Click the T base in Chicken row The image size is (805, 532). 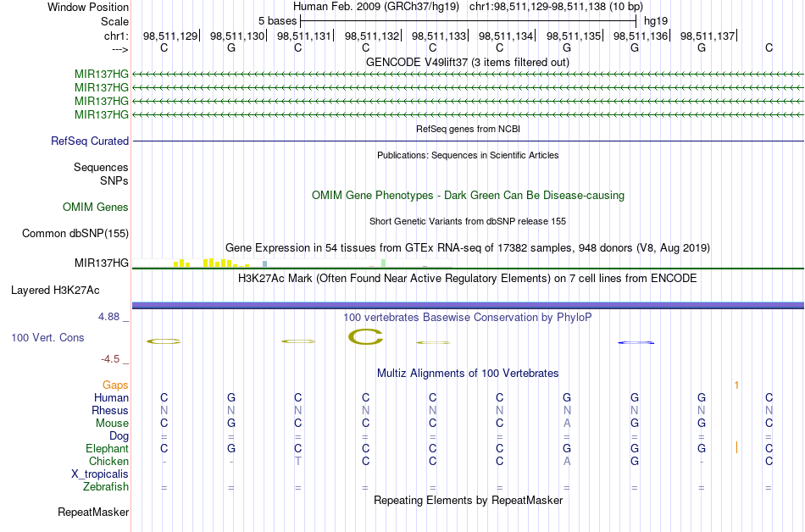(297, 461)
